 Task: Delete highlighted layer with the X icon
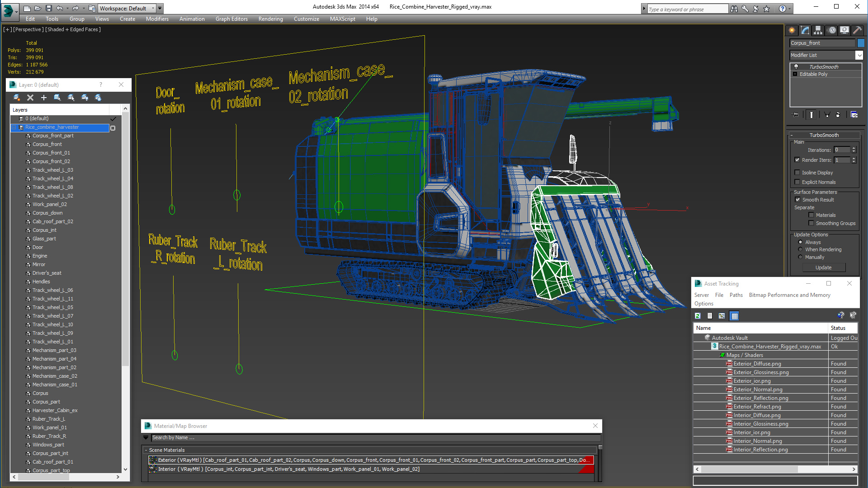click(30, 97)
